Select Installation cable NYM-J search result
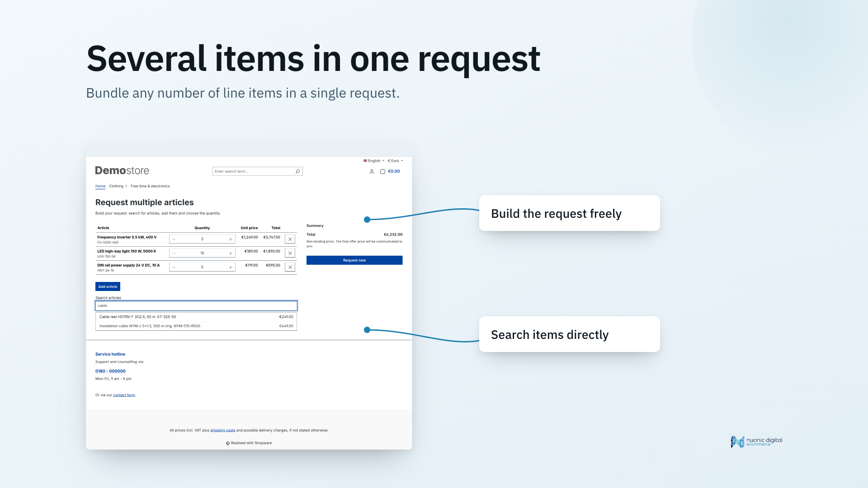The width and height of the screenshot is (868, 488). [196, 326]
